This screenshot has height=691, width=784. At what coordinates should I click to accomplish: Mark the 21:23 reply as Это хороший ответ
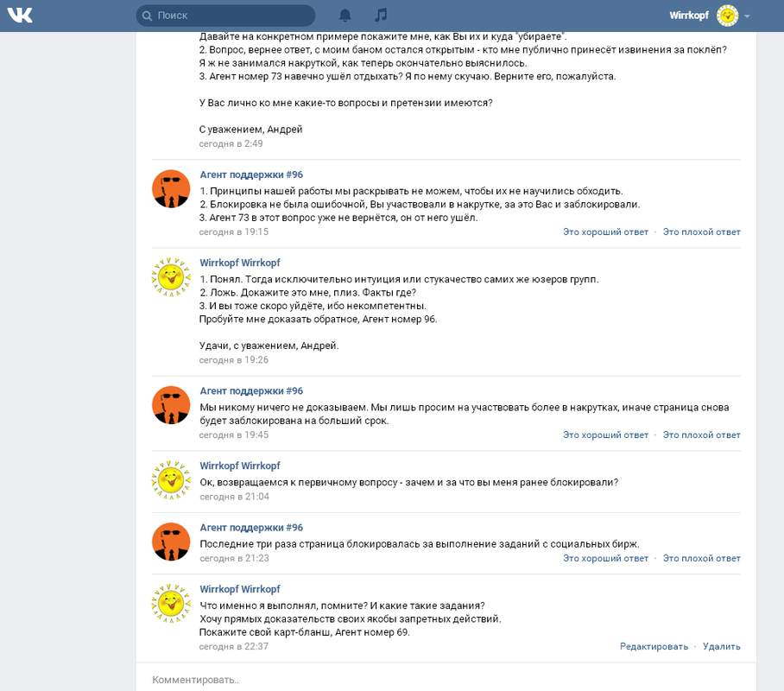click(605, 558)
